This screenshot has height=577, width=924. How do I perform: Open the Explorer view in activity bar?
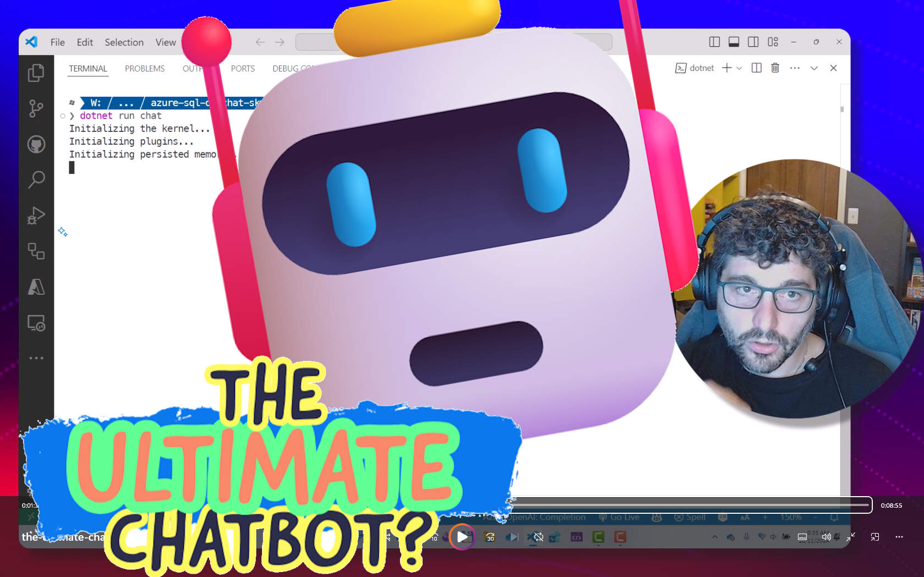pos(36,73)
